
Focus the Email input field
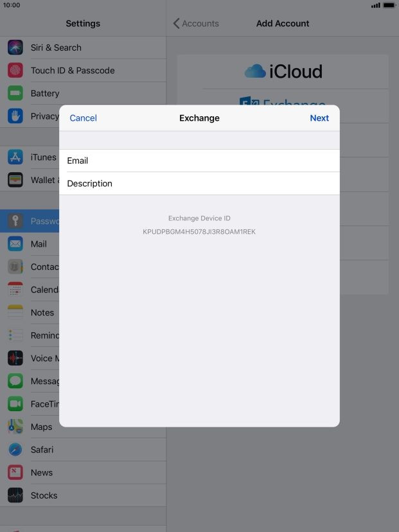point(199,161)
